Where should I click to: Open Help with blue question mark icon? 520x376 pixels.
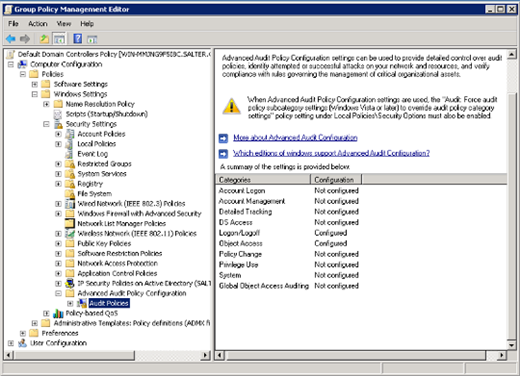[x=78, y=39]
